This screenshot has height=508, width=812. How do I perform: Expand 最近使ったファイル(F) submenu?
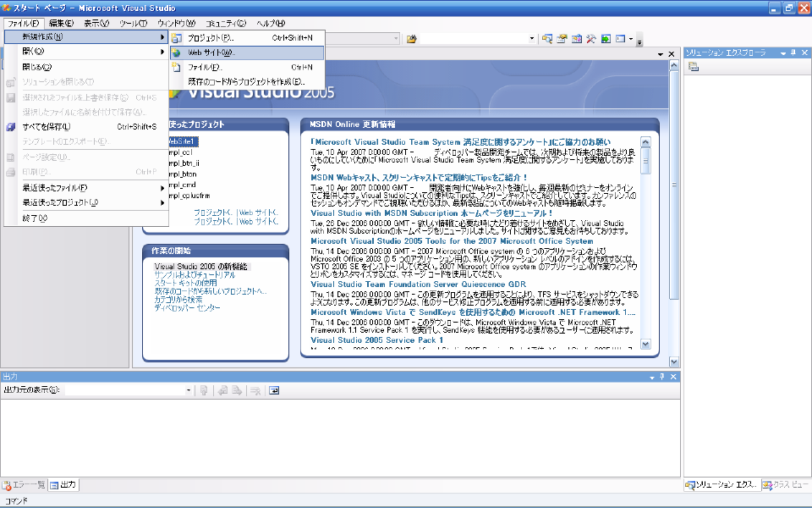click(x=86, y=188)
